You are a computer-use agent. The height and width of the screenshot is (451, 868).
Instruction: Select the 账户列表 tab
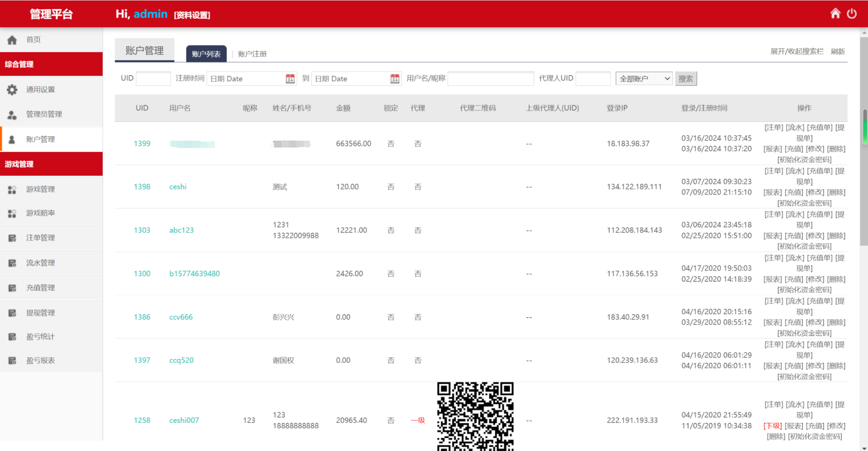coord(206,54)
